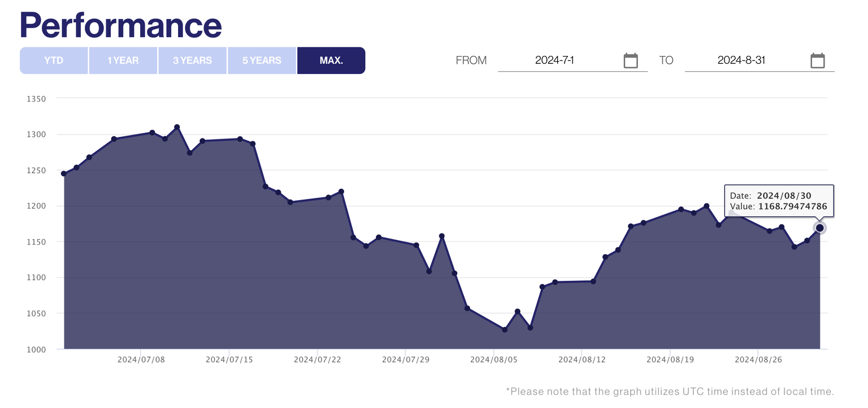Click the 1350 y-axis gridline label
Viewport: 868px width, 408px height.
click(36, 98)
